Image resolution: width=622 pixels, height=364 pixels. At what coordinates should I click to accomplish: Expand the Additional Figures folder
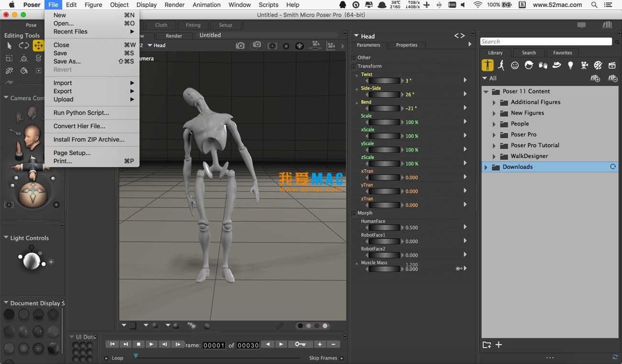[494, 102]
